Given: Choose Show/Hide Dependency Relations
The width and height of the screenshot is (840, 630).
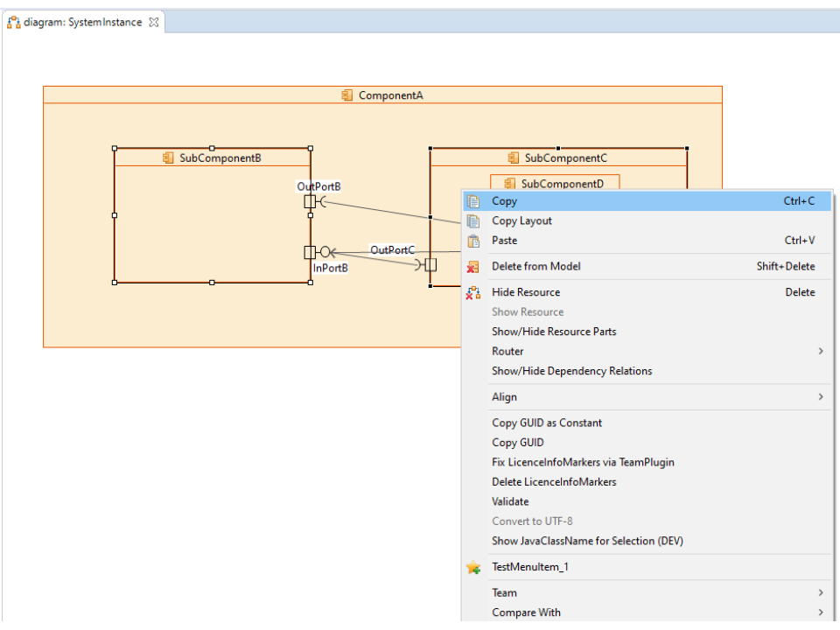Looking at the screenshot, I should [571, 371].
